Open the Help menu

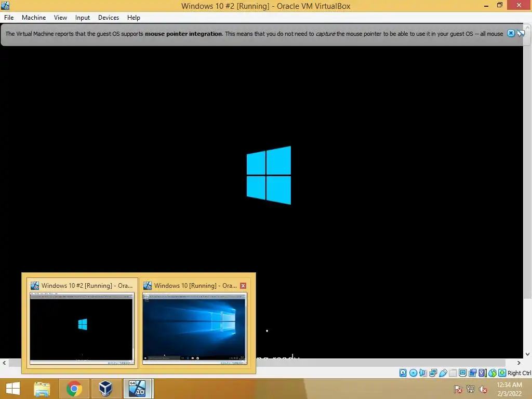[x=134, y=18]
